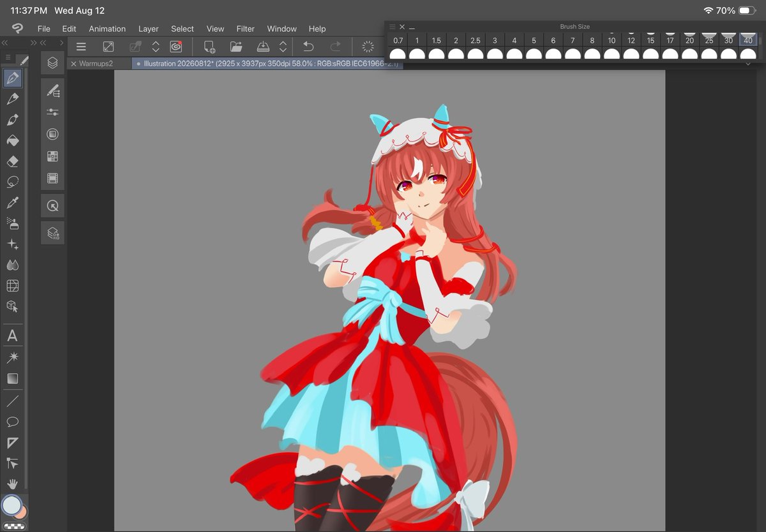Open the Tool Property sliders icon
Screen dimensions: 766x532
pyautogui.click(x=52, y=112)
